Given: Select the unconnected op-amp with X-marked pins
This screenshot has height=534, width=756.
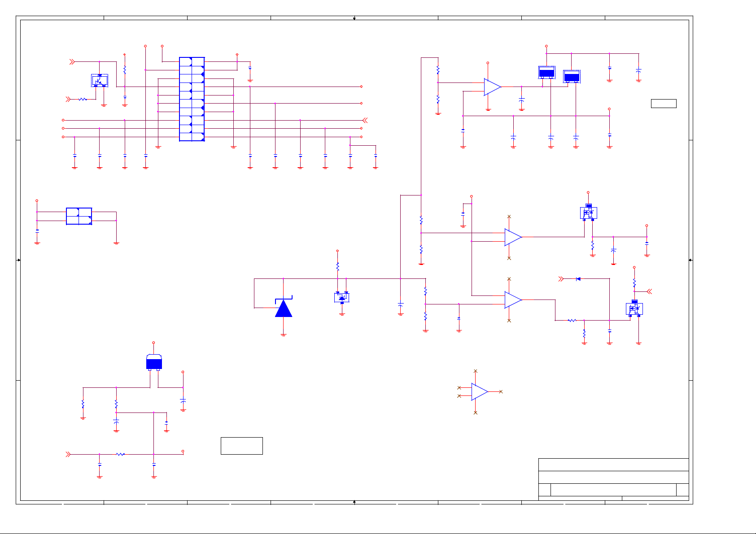Looking at the screenshot, I should coord(480,392).
